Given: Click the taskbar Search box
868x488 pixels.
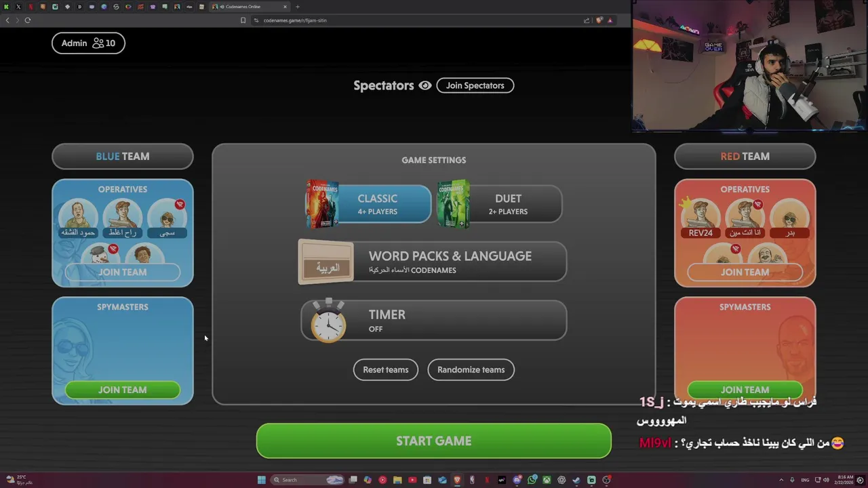Looking at the screenshot, I should click(x=308, y=480).
